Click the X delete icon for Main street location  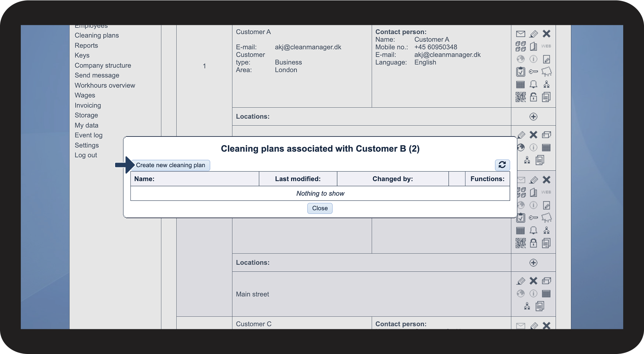click(x=533, y=281)
